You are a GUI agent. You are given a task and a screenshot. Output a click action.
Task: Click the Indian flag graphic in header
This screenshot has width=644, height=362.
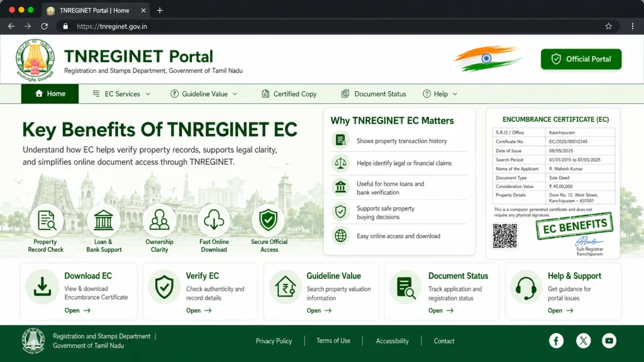(487, 58)
